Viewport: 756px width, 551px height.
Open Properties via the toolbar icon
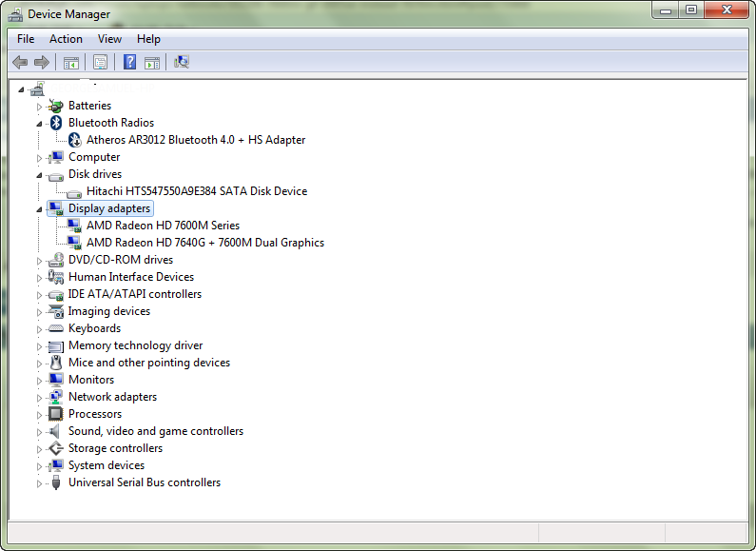[100, 63]
